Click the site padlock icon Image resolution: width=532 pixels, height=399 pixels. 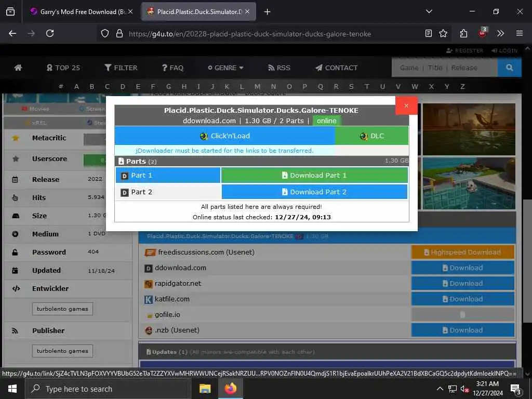[x=119, y=33]
